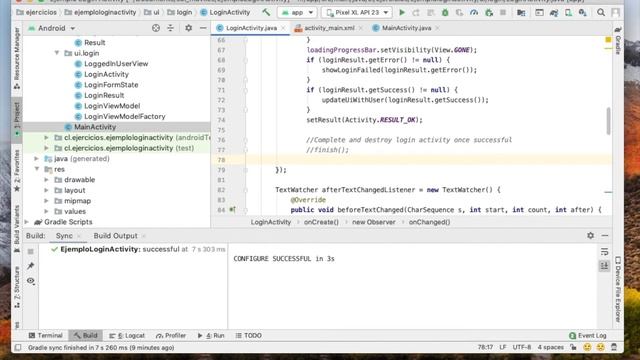
Task: Open the Terminal tool window
Action: coord(46,336)
